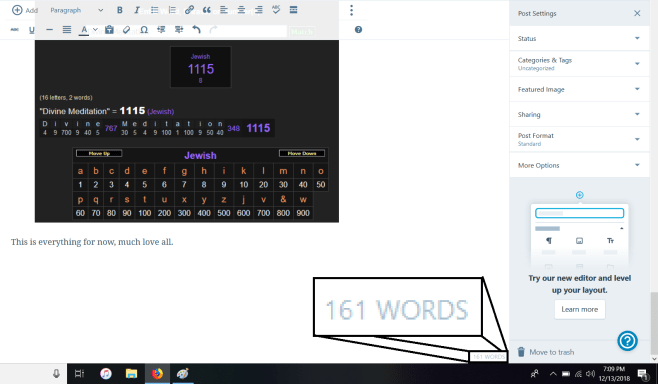Toggle bold formatting
Viewport: 658px width, 384px height.
(120, 10)
